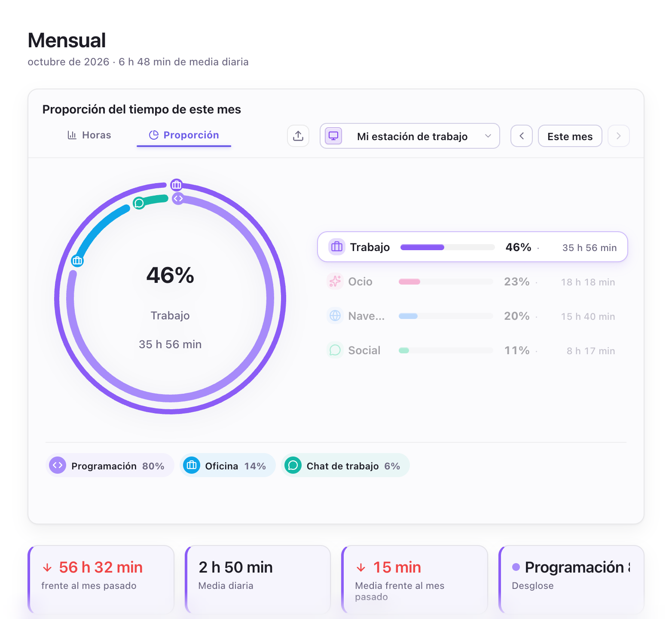Click the 35 h 56 min text under the donut's Trabajo
This screenshot has height=619, width=672.
(170, 344)
